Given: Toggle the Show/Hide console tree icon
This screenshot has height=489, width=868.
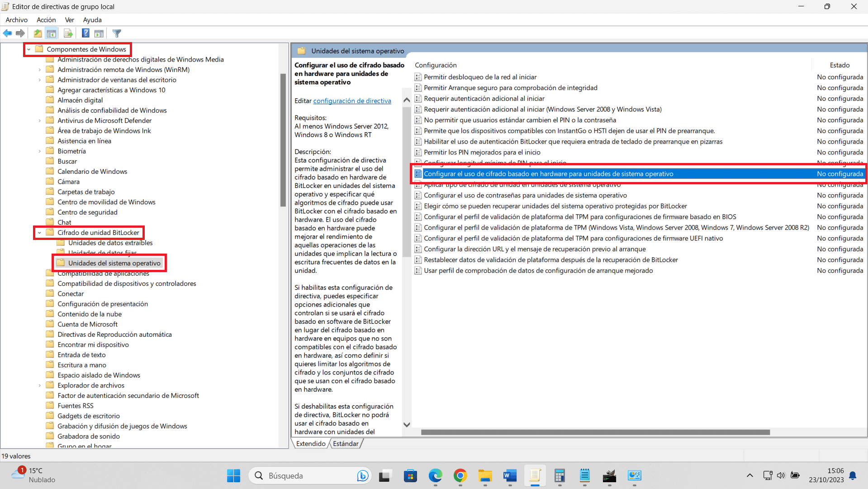Looking at the screenshot, I should click(x=52, y=33).
